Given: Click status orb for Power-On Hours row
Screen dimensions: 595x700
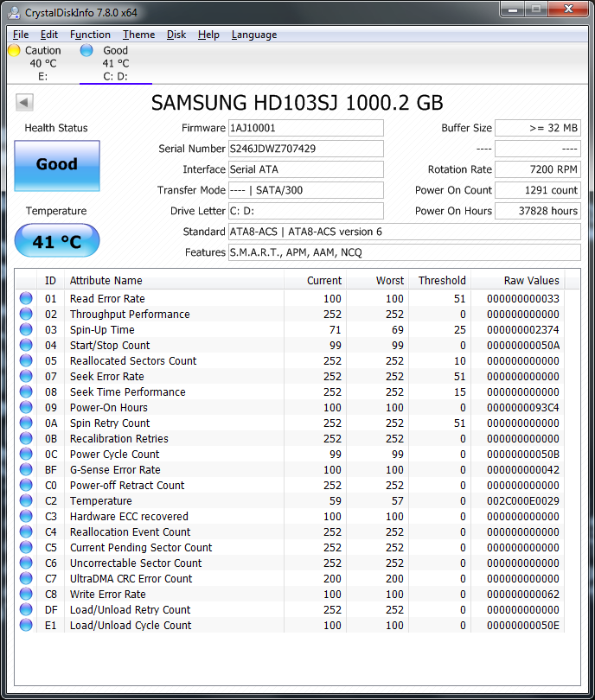Looking at the screenshot, I should pyautogui.click(x=26, y=407).
